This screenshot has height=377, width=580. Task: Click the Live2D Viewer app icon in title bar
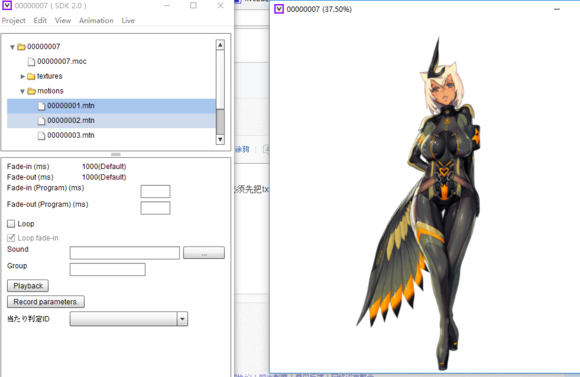point(7,5)
